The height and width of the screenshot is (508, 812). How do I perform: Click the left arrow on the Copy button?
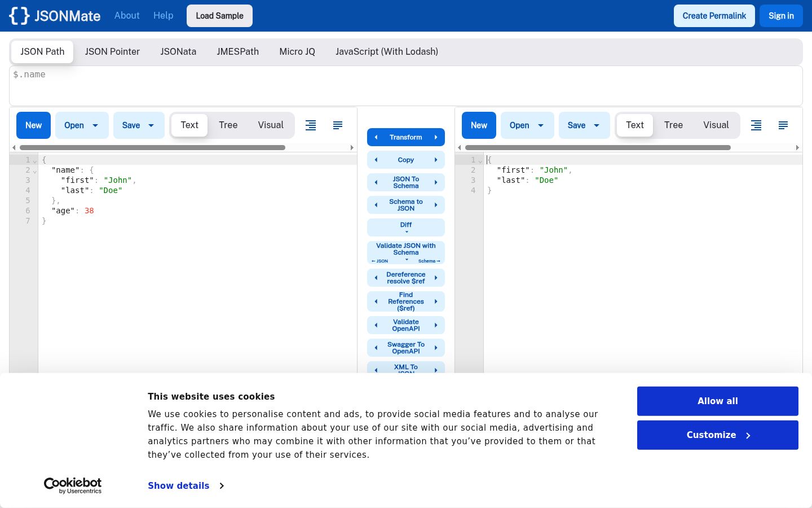coord(376,160)
